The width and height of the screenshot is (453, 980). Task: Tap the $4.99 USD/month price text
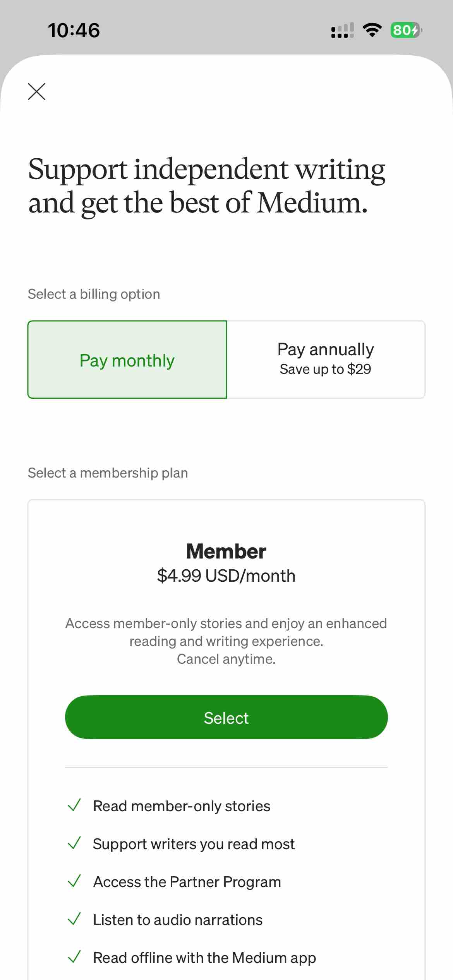(226, 576)
